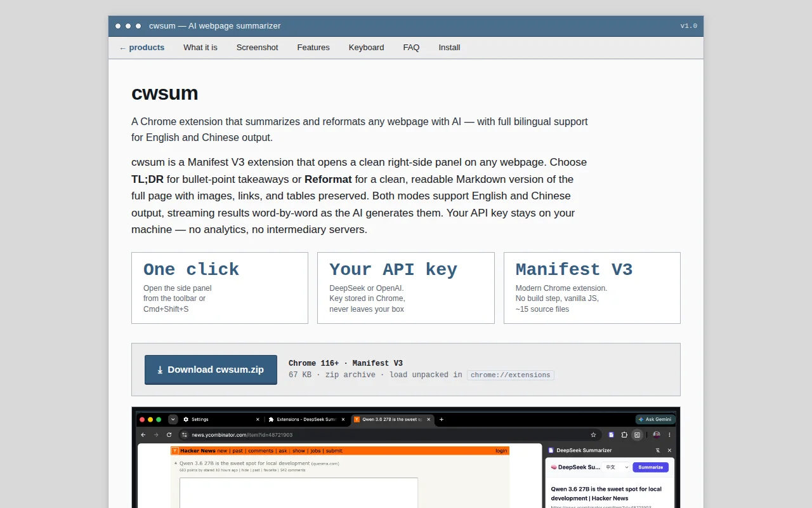Open the "What it is" nav section

point(200,48)
